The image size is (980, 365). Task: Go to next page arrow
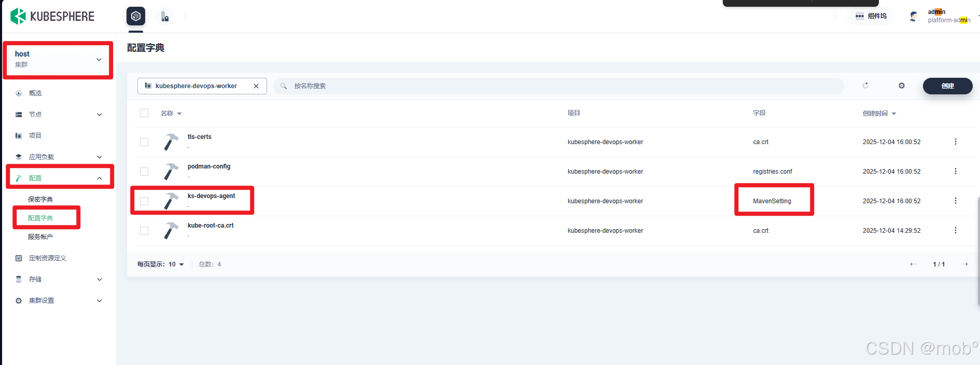964,264
